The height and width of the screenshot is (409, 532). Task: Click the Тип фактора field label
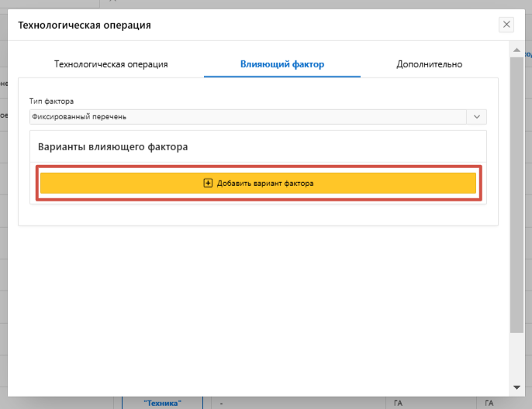point(51,101)
